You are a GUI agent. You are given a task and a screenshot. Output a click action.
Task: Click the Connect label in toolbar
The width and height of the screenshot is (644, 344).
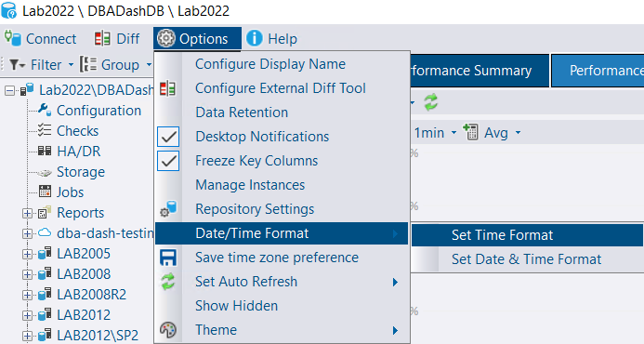(51, 39)
